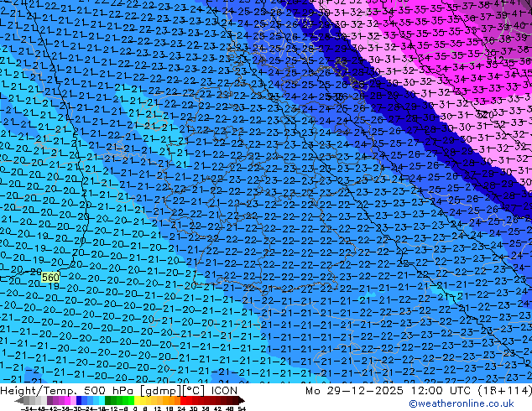Click the yellow 560 height contour label
The height and width of the screenshot is (411, 532).
click(50, 278)
